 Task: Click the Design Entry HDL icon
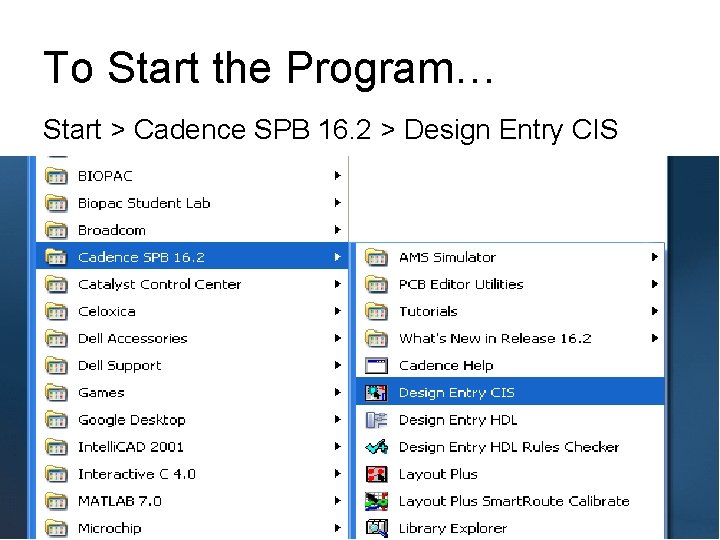[376, 420]
